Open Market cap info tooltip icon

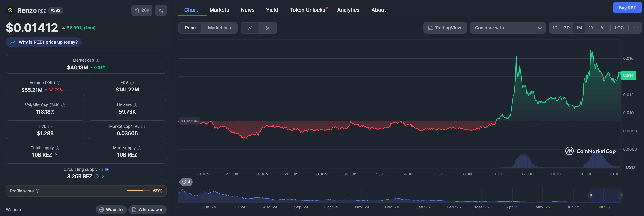(x=98, y=60)
